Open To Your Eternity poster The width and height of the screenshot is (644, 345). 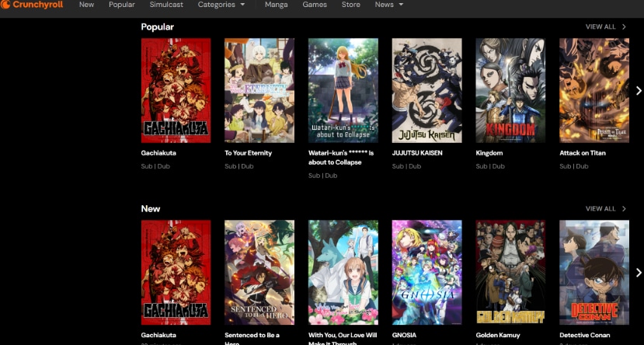pyautogui.click(x=259, y=90)
